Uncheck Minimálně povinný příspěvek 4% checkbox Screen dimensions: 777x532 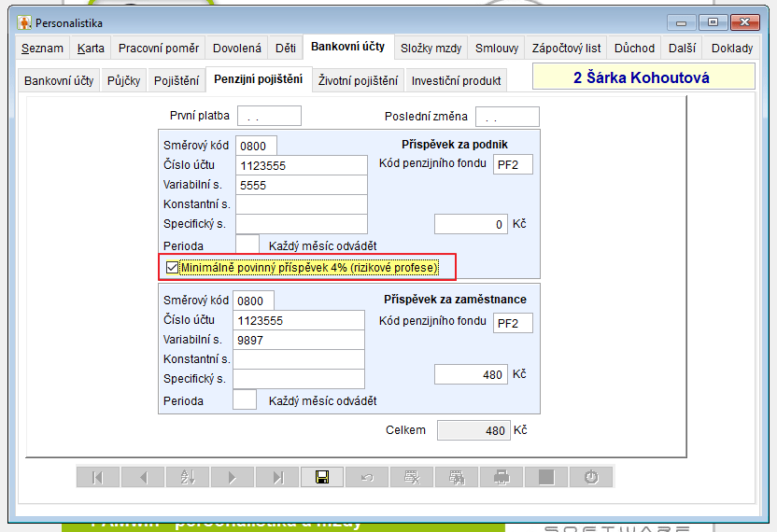[x=172, y=268]
